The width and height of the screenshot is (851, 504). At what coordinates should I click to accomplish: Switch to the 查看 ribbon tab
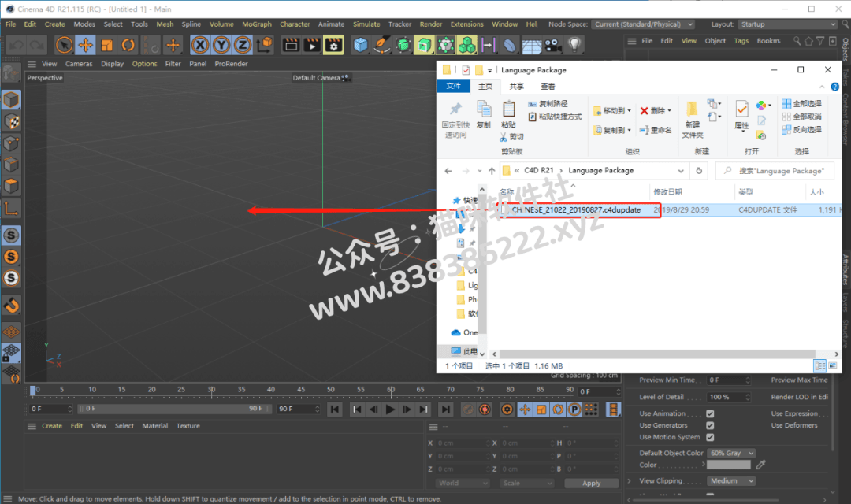548,87
